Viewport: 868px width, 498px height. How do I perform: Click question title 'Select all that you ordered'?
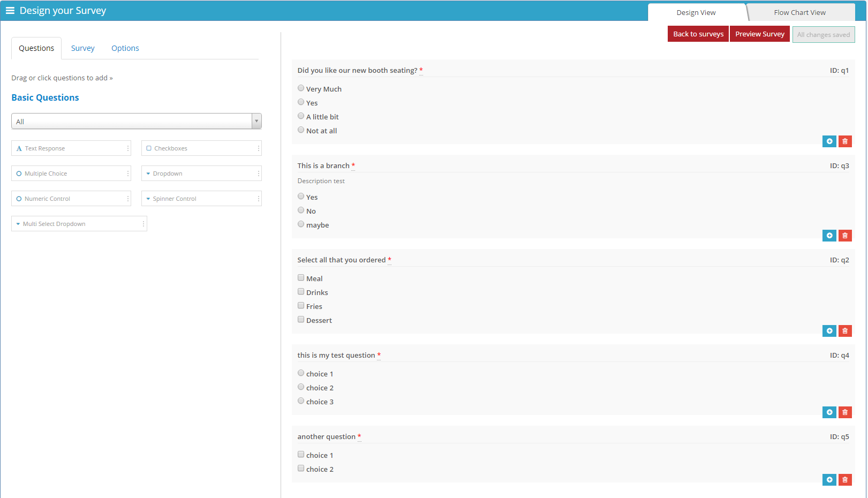342,260
